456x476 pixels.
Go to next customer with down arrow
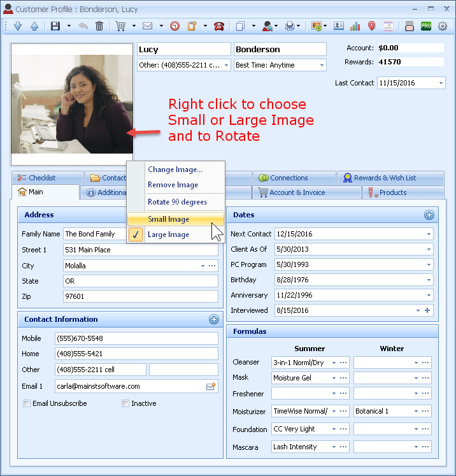tap(18, 26)
